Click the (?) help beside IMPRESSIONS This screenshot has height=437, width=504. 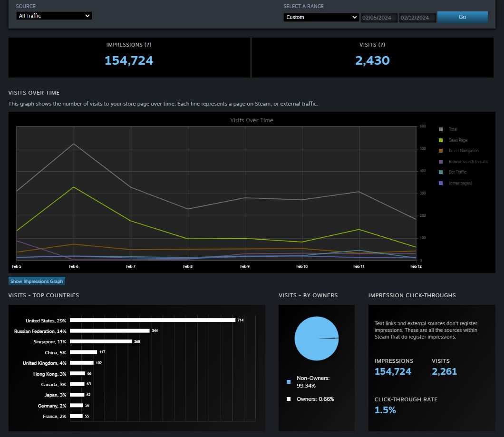tap(148, 45)
